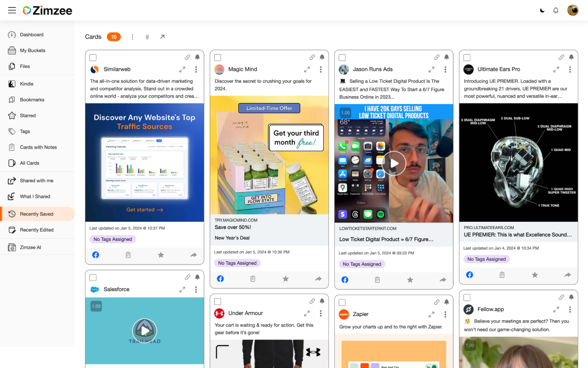Click the trash icon beside Cards
Screen dimensions: 588x368
(x=147, y=37)
